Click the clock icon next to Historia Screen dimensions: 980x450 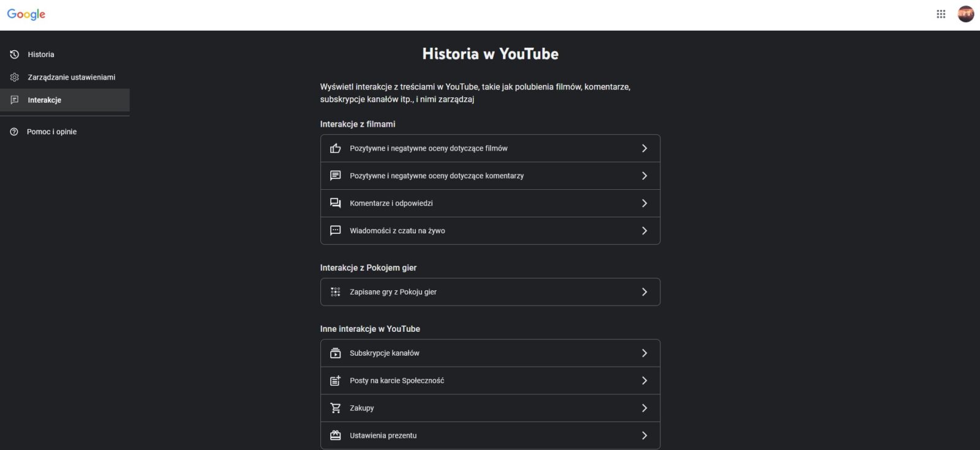pos(14,54)
